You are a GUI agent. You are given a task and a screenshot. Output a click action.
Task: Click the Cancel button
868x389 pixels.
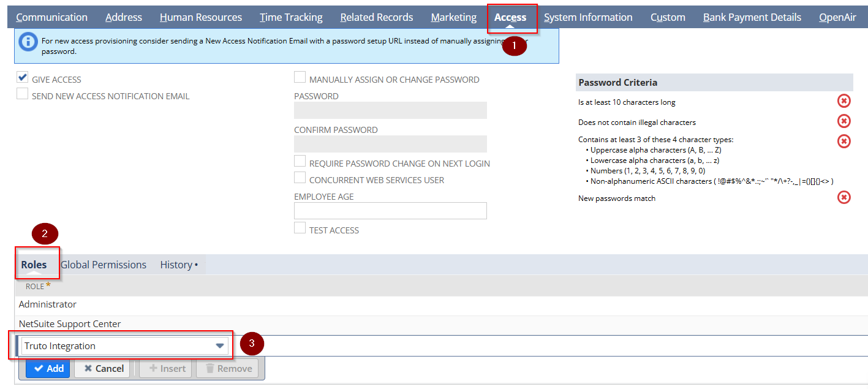[x=102, y=368]
